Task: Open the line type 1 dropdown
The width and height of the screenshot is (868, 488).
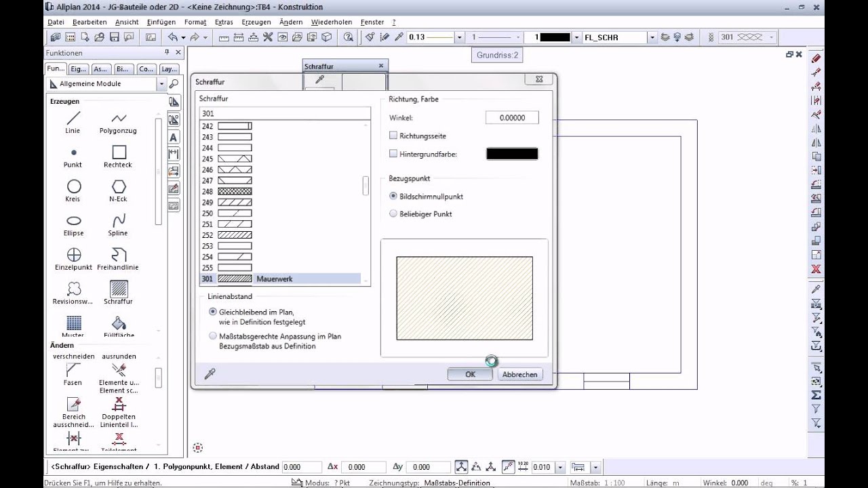Action: tap(517, 37)
